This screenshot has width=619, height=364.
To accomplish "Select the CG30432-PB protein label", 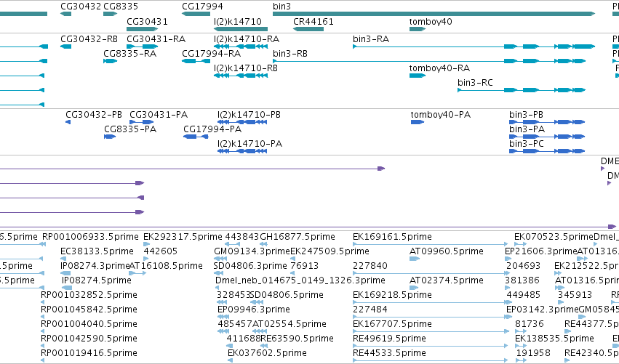I will click(x=94, y=115).
